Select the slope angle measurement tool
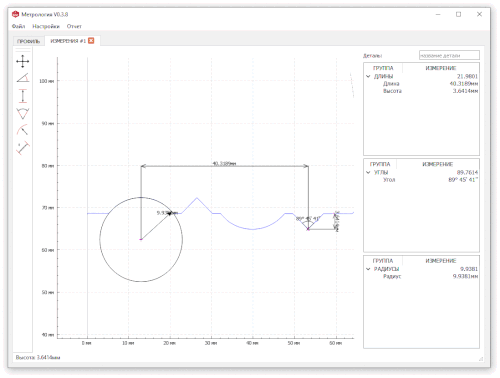Image resolution: width=500 pixels, height=378 pixels. pyautogui.click(x=23, y=78)
